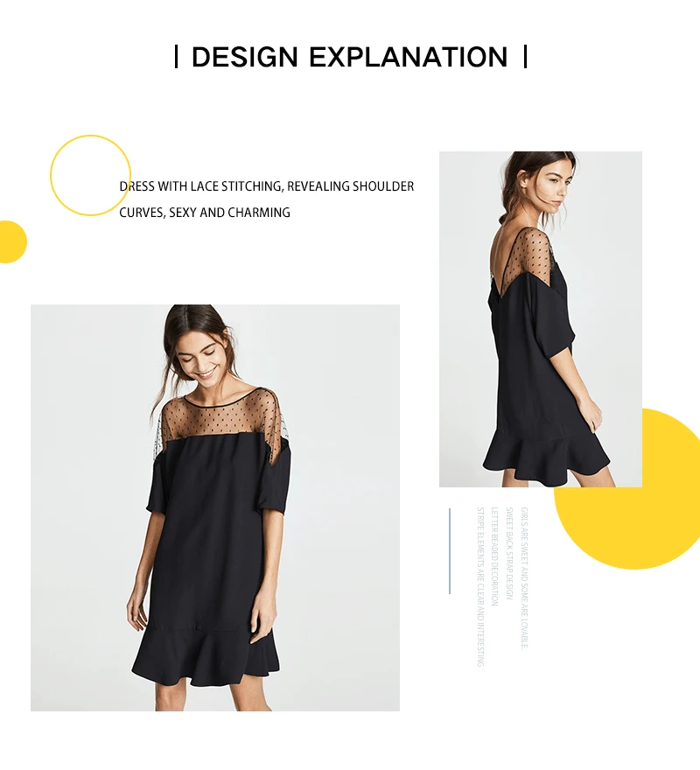The image size is (700, 770).
Task: Click the vertical blue-gray line divider
Action: [450, 551]
